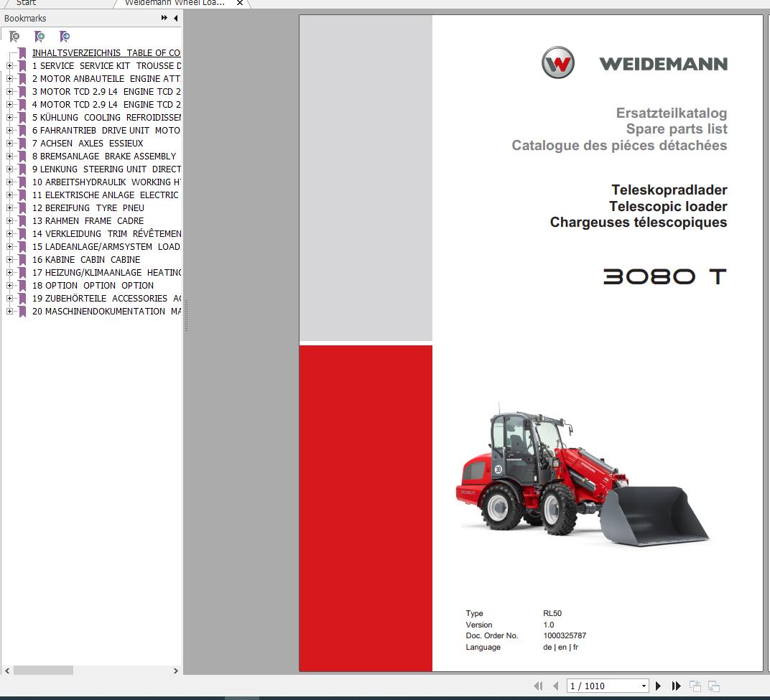This screenshot has height=700, width=770.
Task: Click the bookmarks scroll right arrow
Action: tap(176, 671)
